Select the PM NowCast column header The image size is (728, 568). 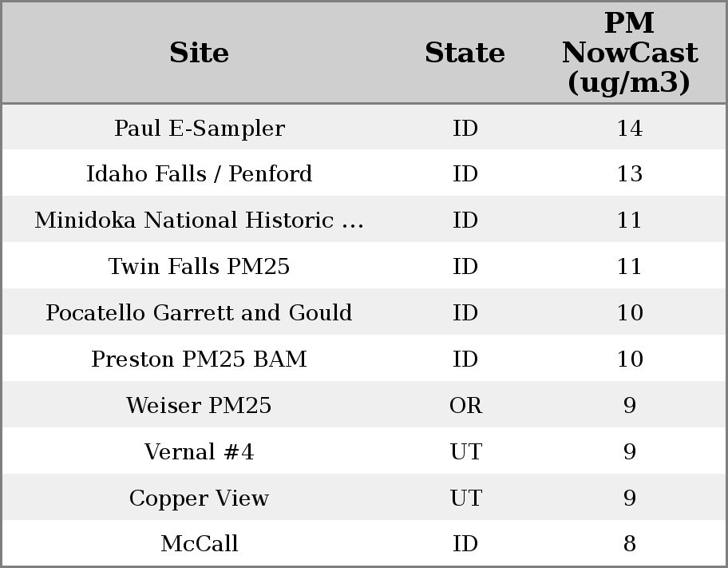tap(629, 53)
